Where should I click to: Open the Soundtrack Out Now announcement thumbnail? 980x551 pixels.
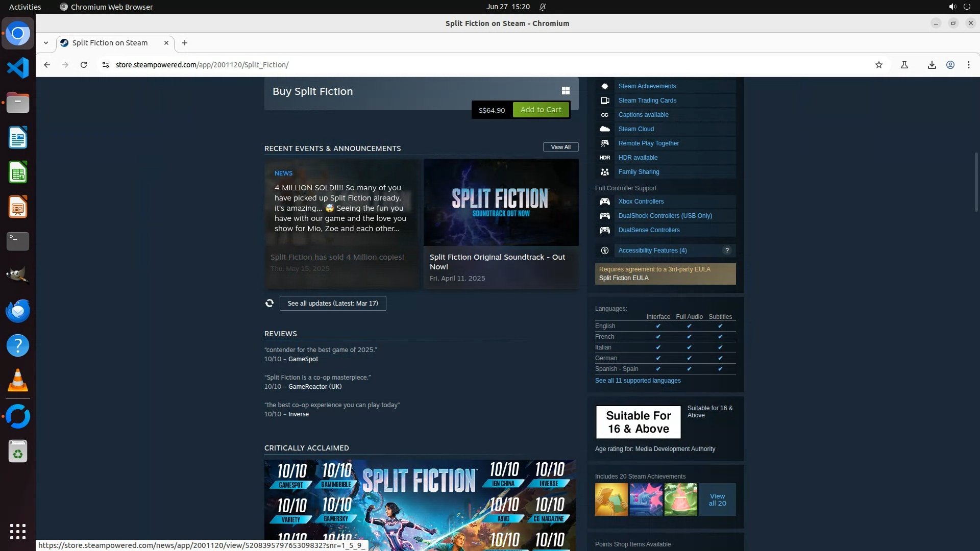501,203
